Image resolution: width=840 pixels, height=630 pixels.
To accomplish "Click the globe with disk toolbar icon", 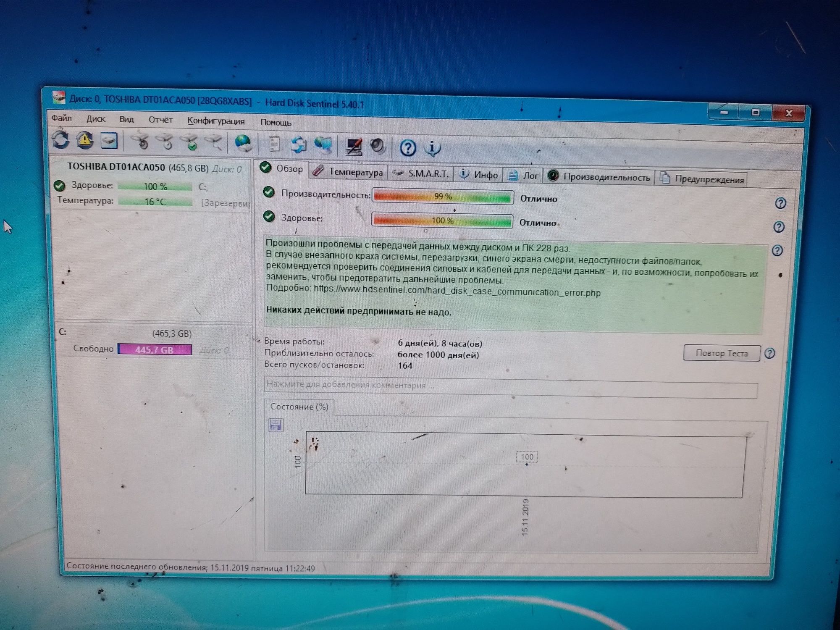I will pyautogui.click(x=243, y=144).
